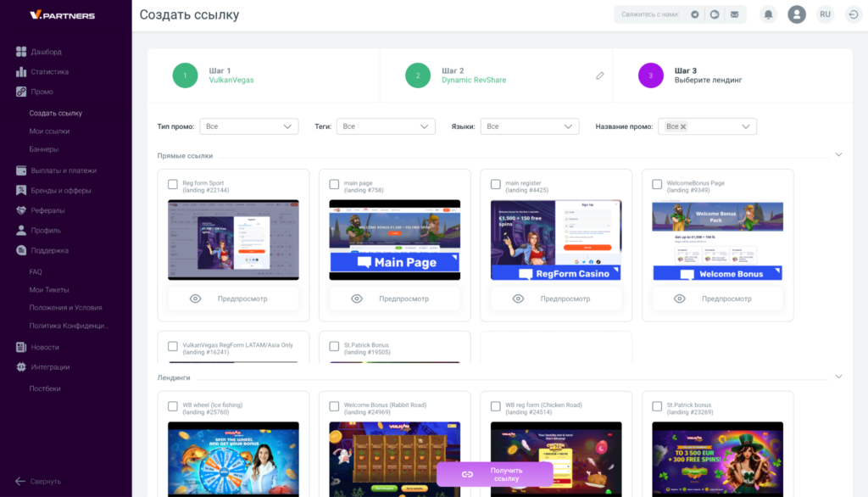Open FAQ in sidebar
The width and height of the screenshot is (868, 497).
coord(36,272)
